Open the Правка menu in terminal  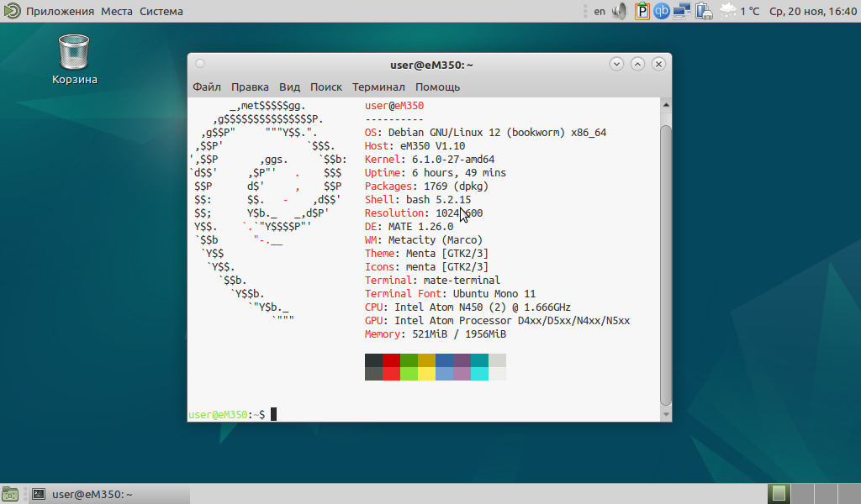[x=250, y=87]
